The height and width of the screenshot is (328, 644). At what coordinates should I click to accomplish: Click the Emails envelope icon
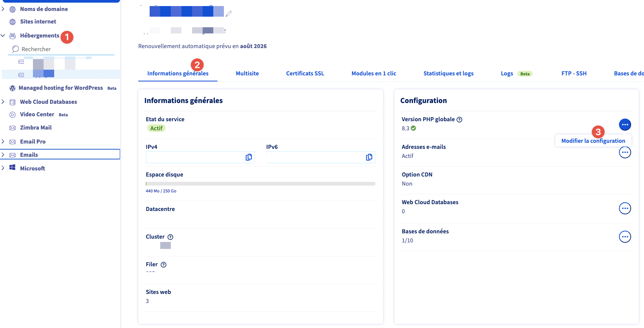click(13, 155)
